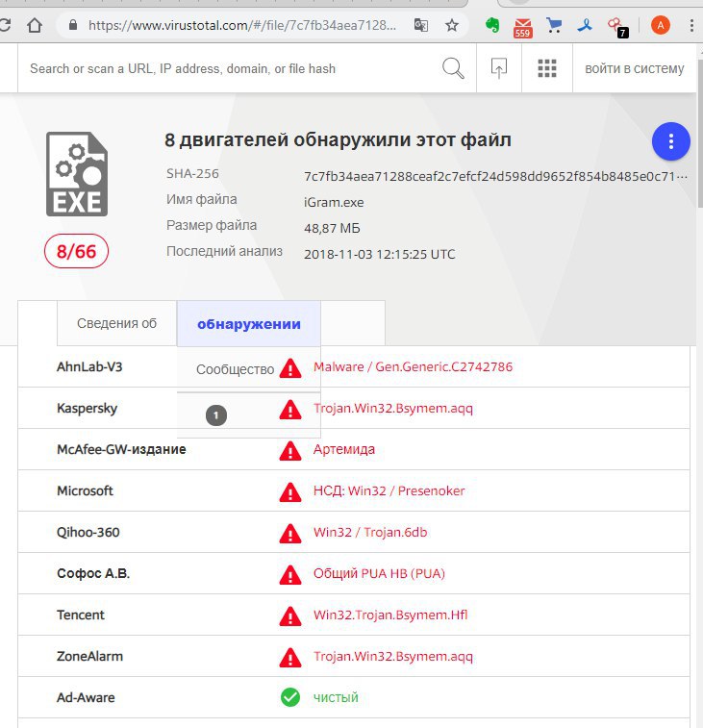Click НСД: Win32 / Presenoker result
The width and height of the screenshot is (703, 728).
click(389, 490)
